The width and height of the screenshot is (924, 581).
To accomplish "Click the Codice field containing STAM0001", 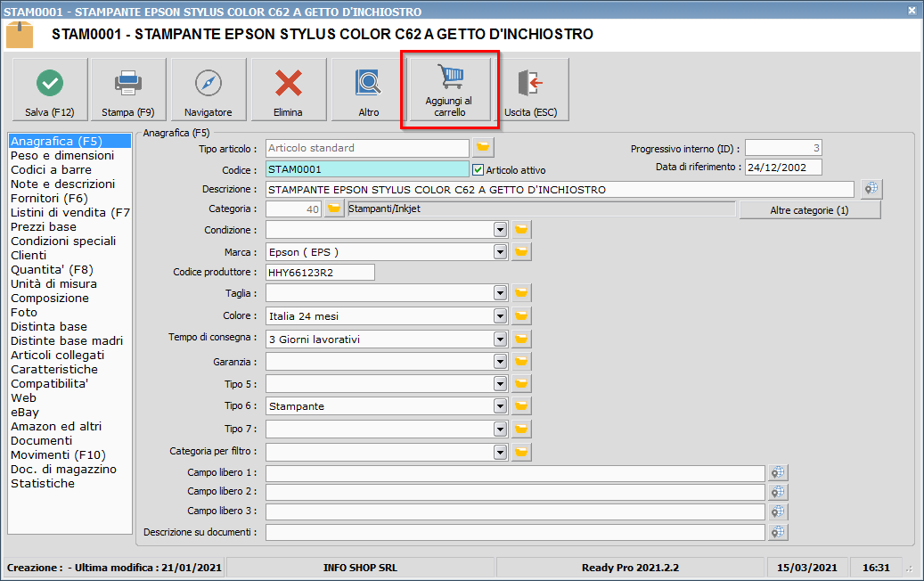I will tap(367, 169).
